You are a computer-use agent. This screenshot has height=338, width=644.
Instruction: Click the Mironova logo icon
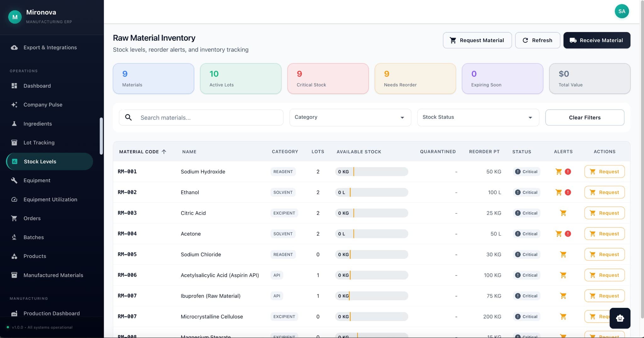pyautogui.click(x=15, y=17)
